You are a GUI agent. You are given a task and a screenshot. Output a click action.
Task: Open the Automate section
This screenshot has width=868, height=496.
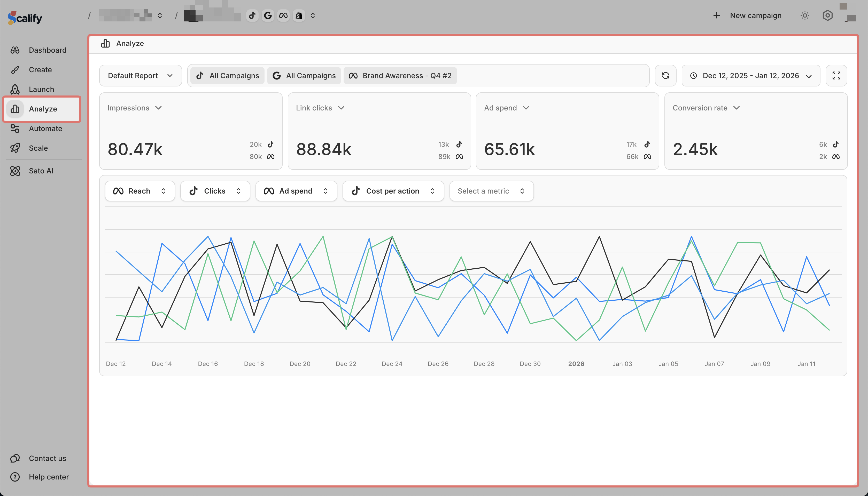pyautogui.click(x=45, y=129)
